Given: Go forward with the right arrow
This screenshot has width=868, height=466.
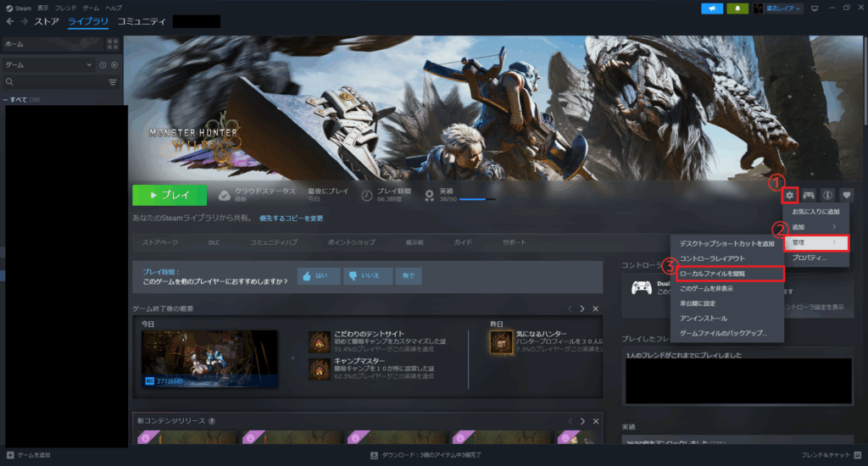Looking at the screenshot, I should [25, 21].
